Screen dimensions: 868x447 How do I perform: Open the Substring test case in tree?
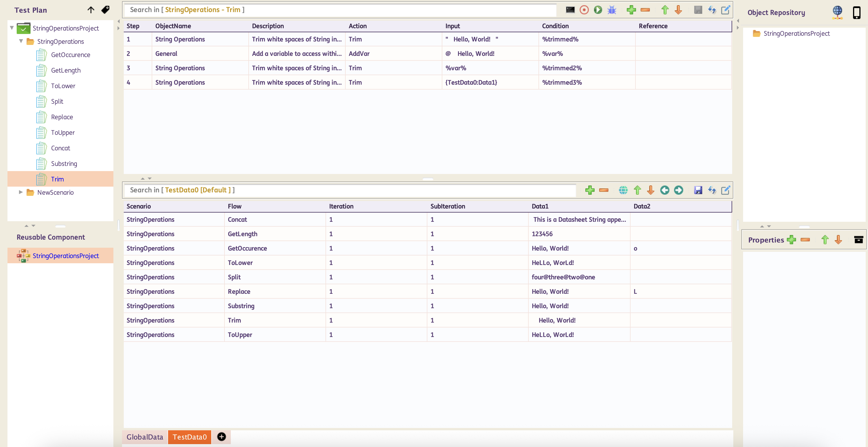point(64,164)
